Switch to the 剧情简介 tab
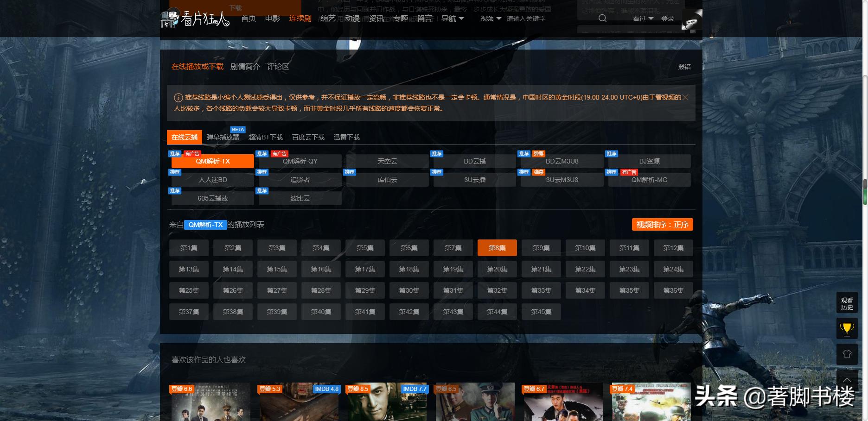 point(245,67)
